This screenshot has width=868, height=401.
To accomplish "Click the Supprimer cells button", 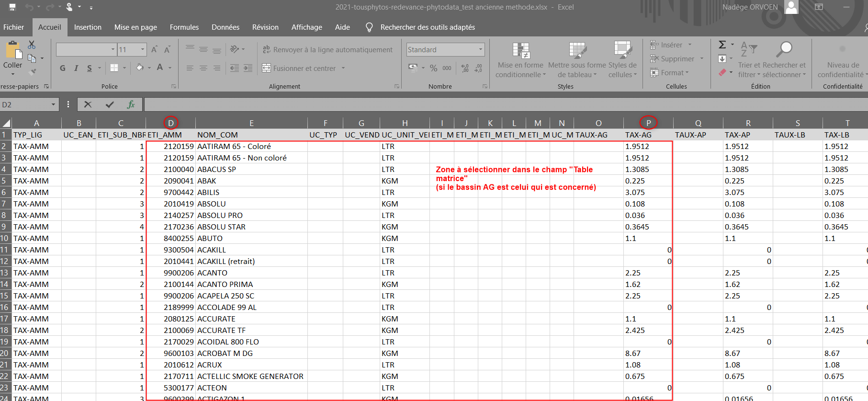I will [x=672, y=59].
